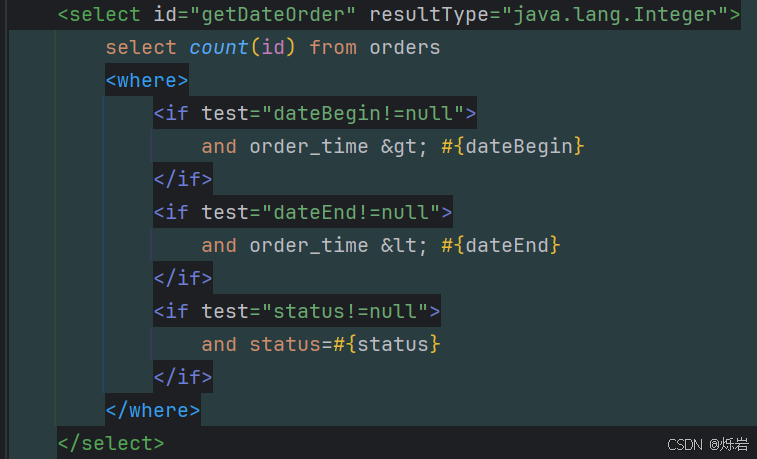Screen dimensions: 757x459
Task: Click the closing </select> tag
Action: tap(111, 443)
